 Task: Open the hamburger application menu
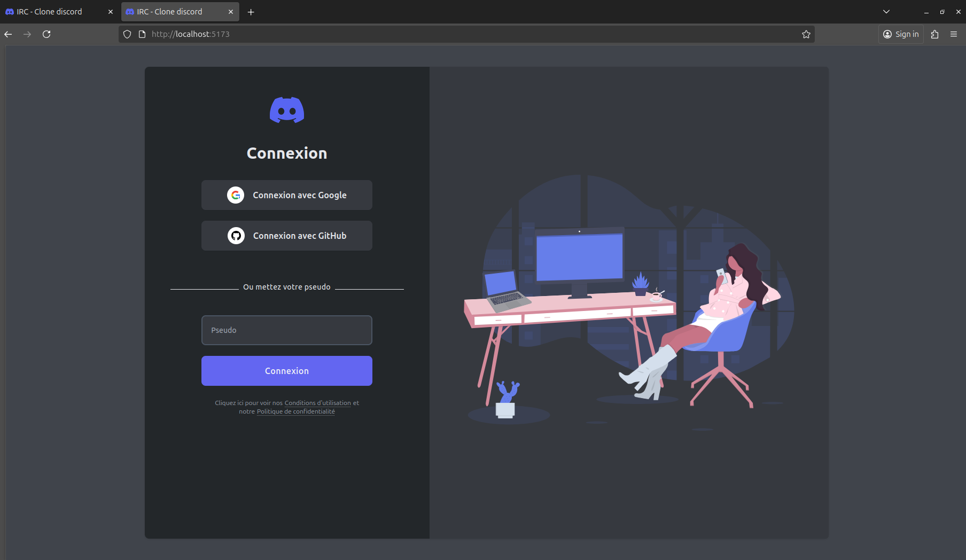tap(954, 34)
